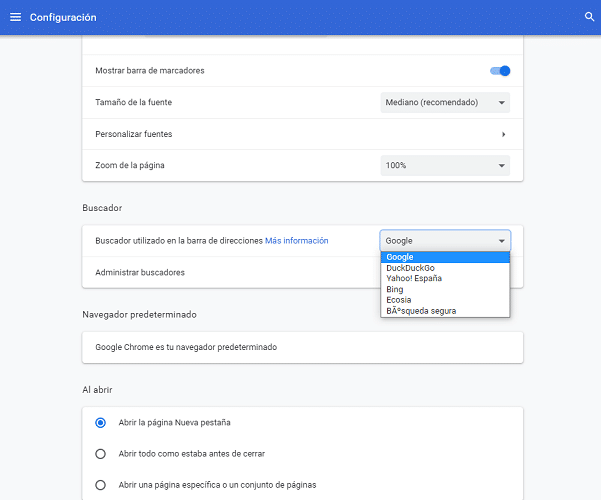Click the Configuración title
The height and width of the screenshot is (500, 601).
[x=63, y=18]
